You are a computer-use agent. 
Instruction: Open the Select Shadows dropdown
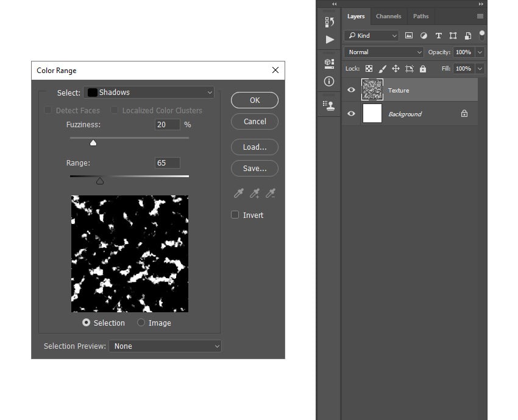[149, 93]
